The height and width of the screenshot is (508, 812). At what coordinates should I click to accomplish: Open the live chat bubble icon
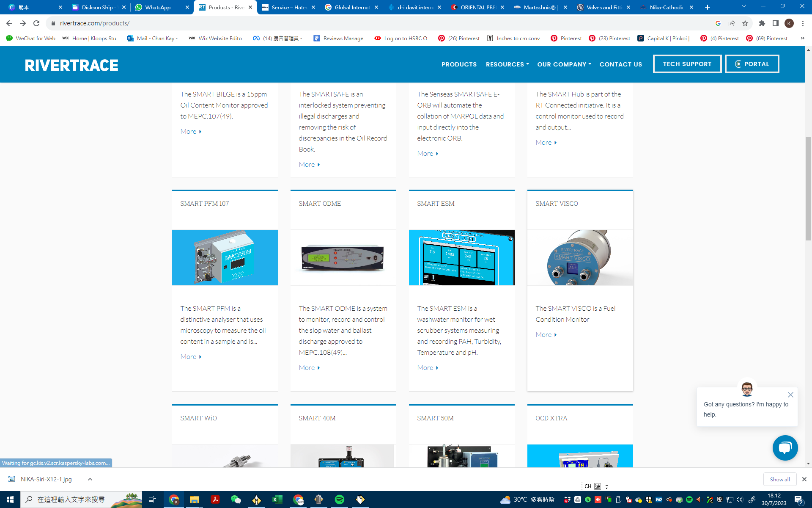[x=785, y=448]
